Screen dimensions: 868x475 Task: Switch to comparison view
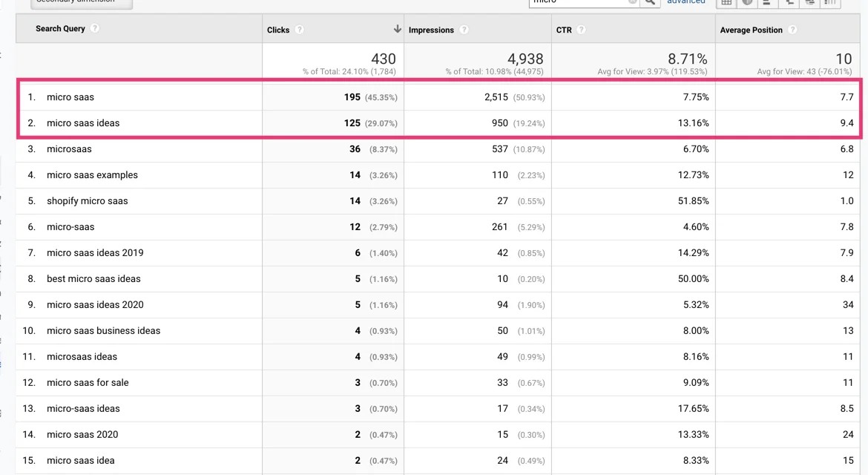(789, 2)
